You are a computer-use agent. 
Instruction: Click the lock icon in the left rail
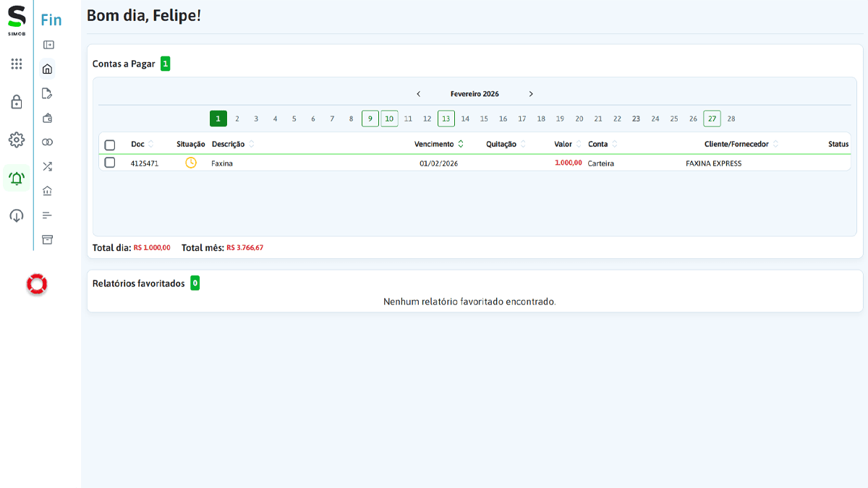coord(16,102)
